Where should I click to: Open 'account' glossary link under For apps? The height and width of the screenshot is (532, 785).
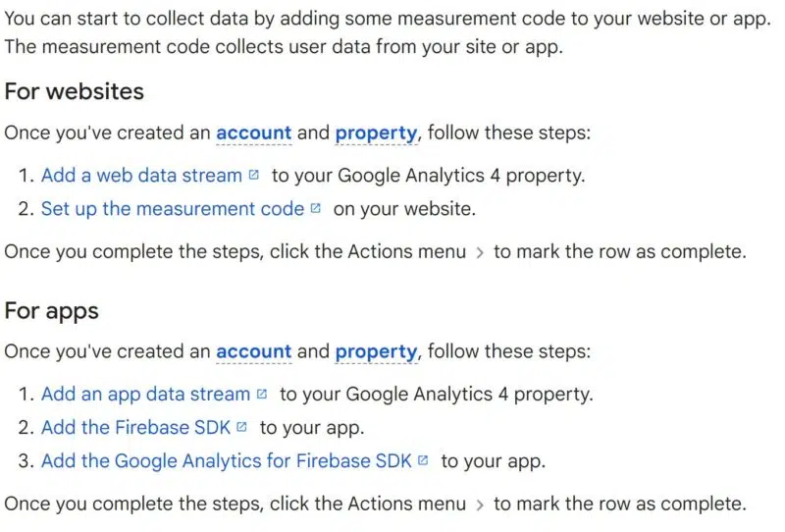pos(253,351)
